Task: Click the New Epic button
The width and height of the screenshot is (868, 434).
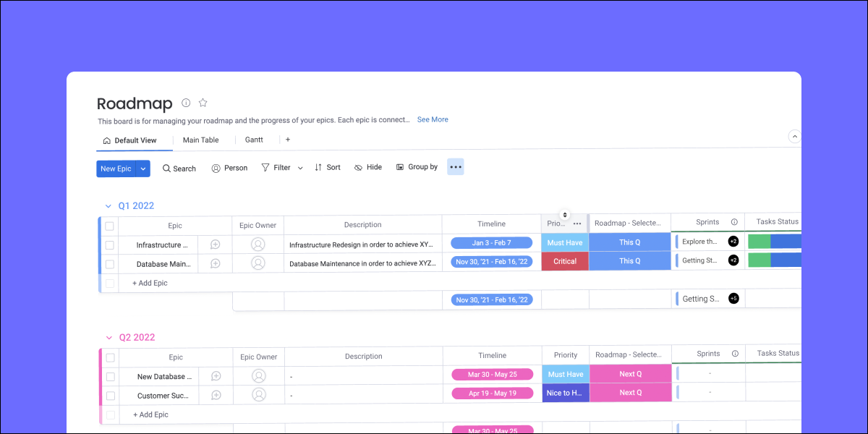Action: point(116,169)
